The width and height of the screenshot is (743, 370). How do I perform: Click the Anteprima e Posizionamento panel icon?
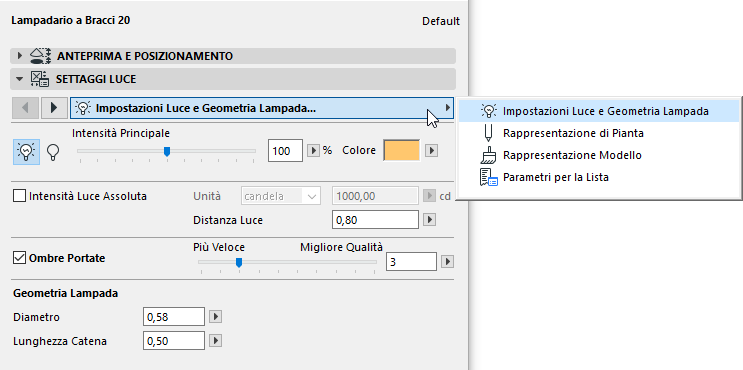[40, 56]
